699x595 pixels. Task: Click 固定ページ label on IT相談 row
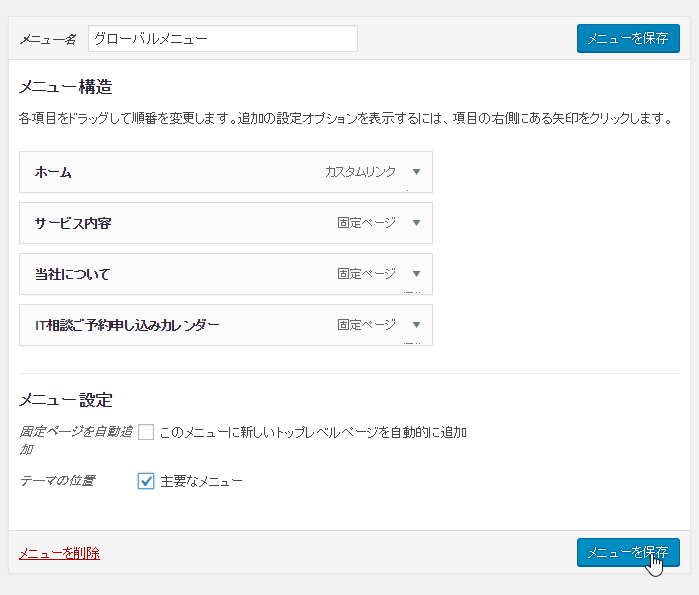pos(366,324)
